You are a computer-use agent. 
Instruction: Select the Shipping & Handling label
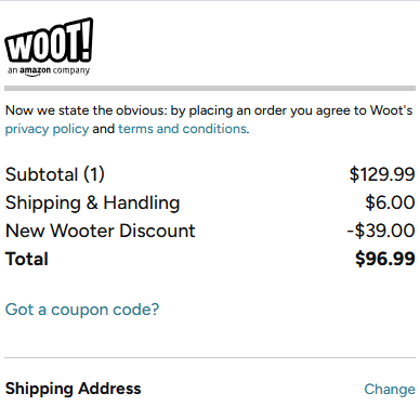coord(93,203)
